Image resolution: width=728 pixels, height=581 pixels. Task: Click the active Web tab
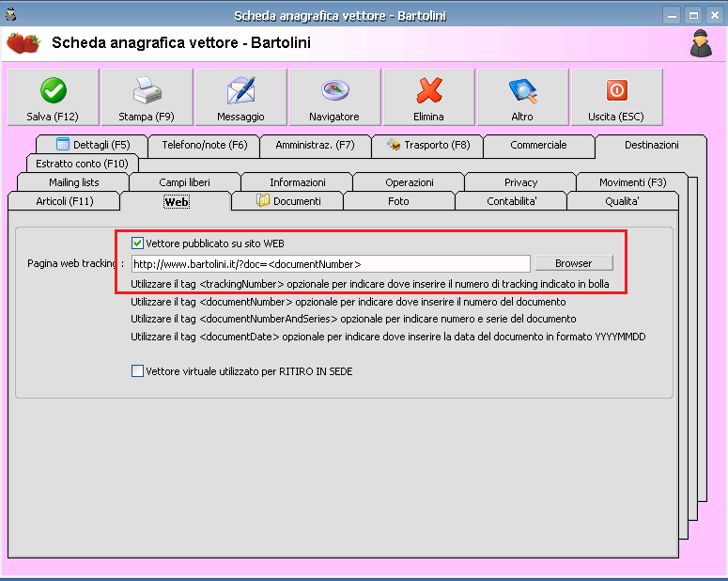pos(176,202)
